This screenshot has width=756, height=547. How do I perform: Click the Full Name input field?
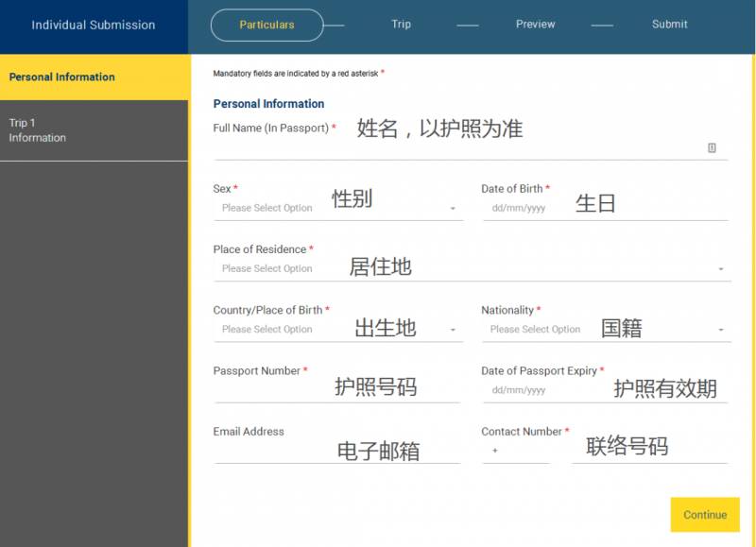click(458, 148)
